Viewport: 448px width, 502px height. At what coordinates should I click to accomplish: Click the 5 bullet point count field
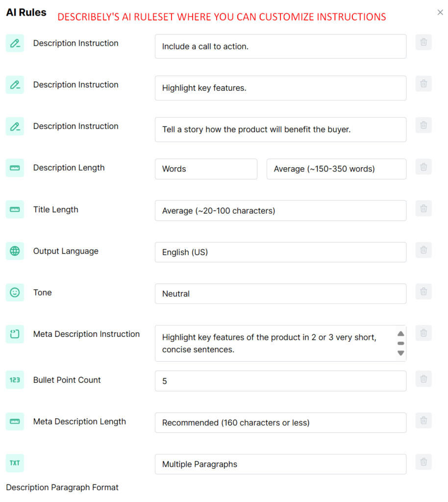pos(280,381)
